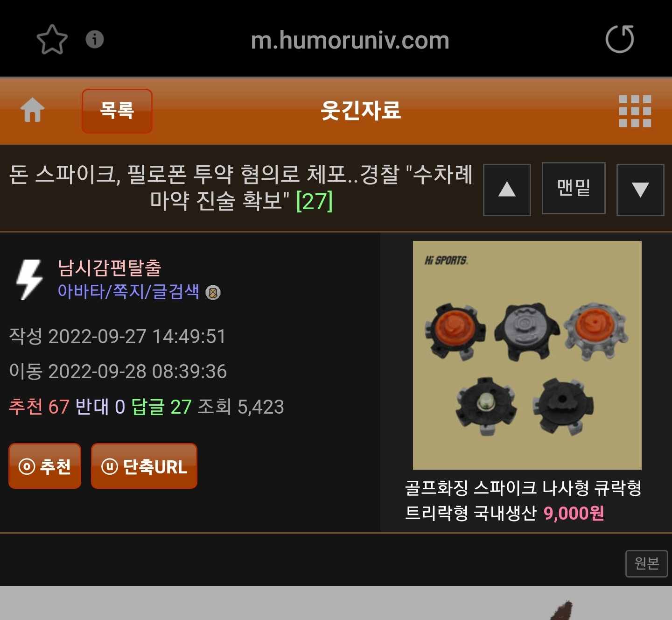
Task: Open the golf spike ad image
Action: coord(527,355)
